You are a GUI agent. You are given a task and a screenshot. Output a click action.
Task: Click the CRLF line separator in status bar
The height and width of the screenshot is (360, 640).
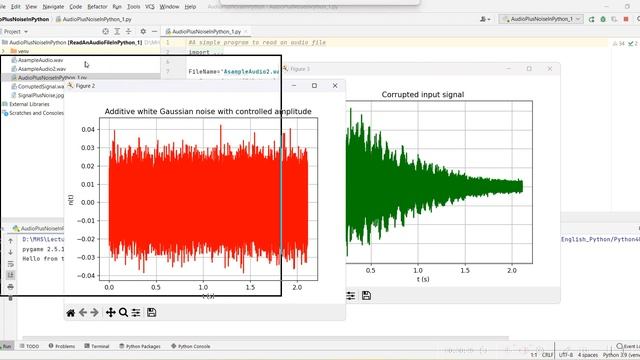(x=547, y=355)
